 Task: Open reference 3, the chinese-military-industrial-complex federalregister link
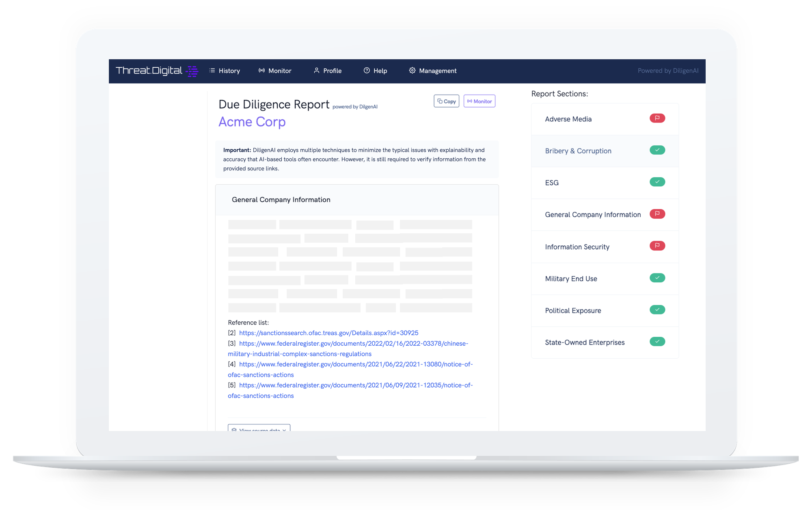coord(353,344)
